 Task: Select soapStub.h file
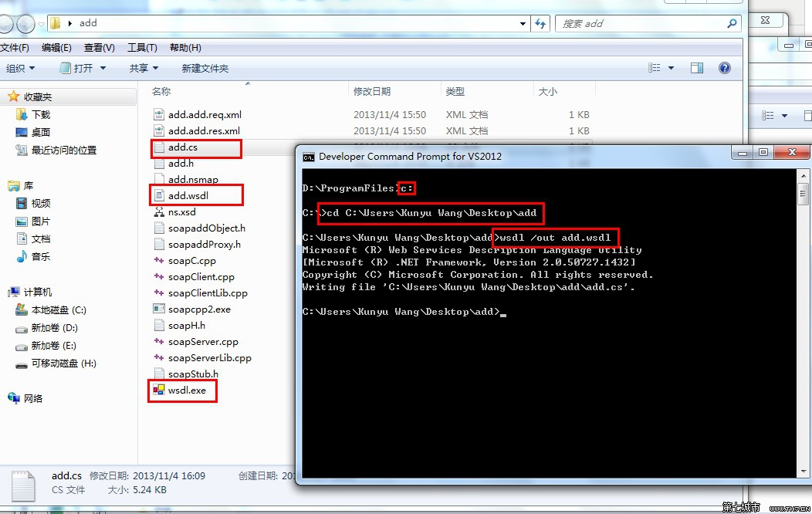click(x=193, y=374)
